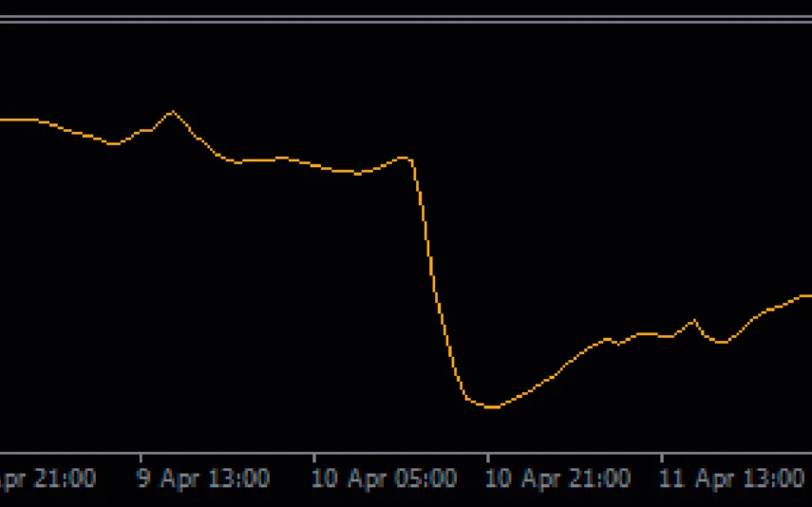The height and width of the screenshot is (507, 812).
Task: Click the double-line pane separator at top
Action: pos(406,19)
